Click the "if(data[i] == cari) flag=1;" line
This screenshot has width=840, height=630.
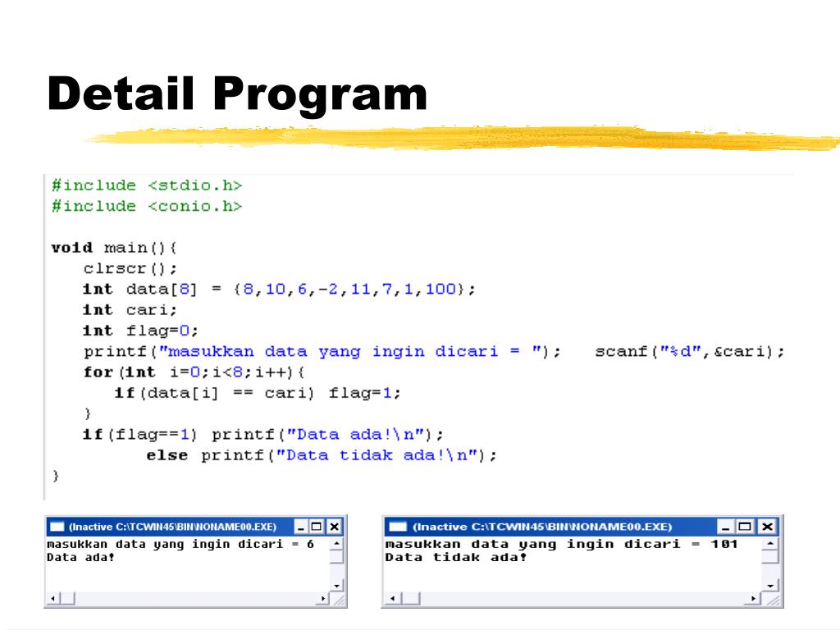click(x=257, y=393)
